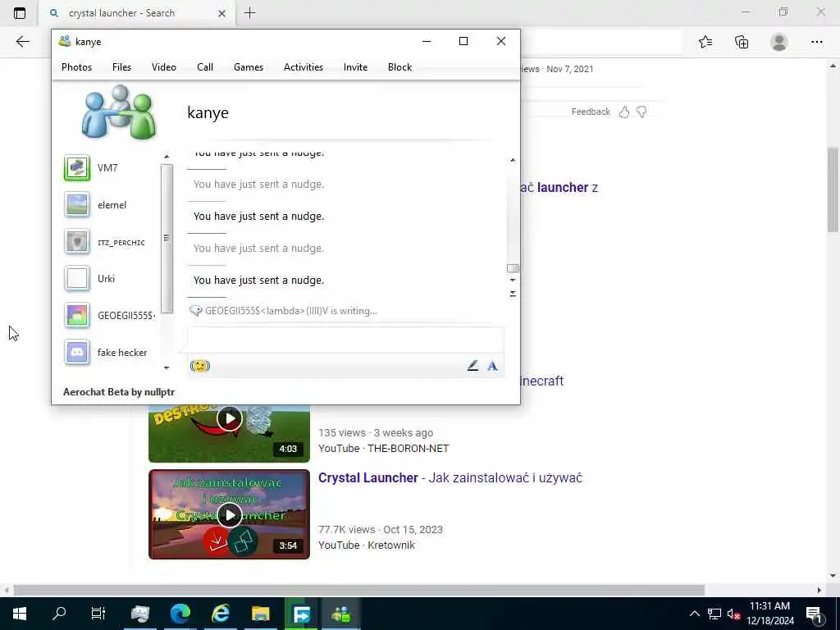840x630 pixels.
Task: Start a Video session from the menu
Action: (164, 67)
